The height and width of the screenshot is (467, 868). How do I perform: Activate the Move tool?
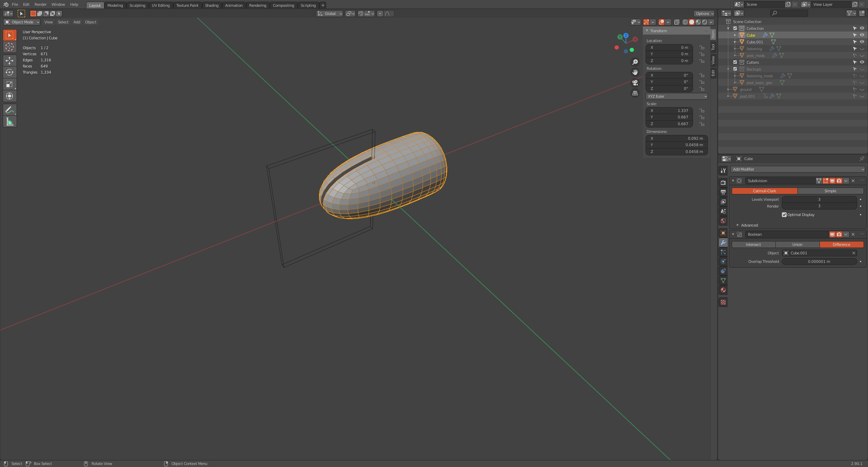[x=9, y=60]
